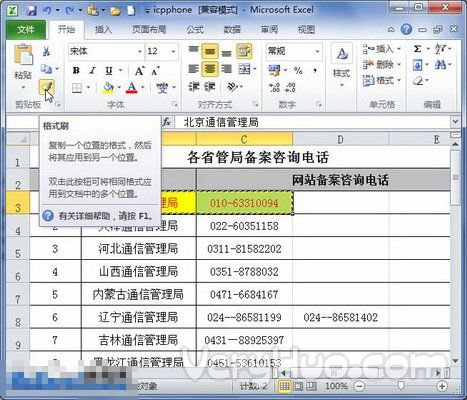467x400 pixels.
Task: Open borders dropdown arrow
Action: click(x=88, y=88)
